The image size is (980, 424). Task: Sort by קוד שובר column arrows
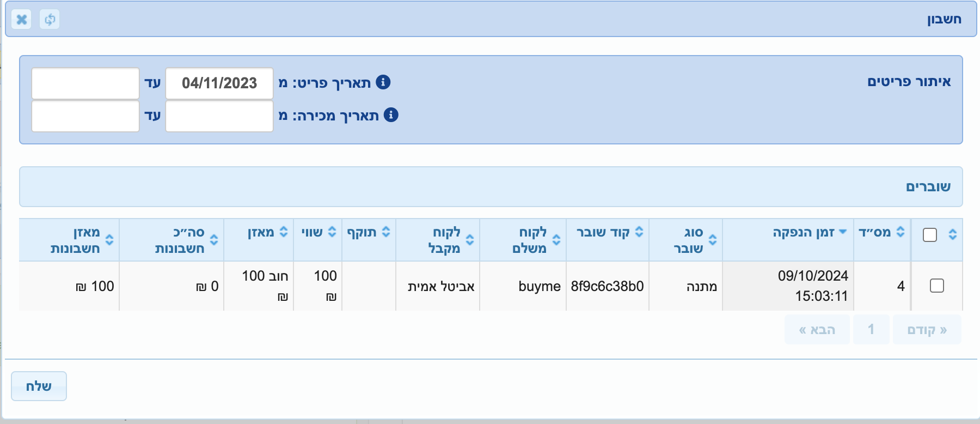click(639, 232)
